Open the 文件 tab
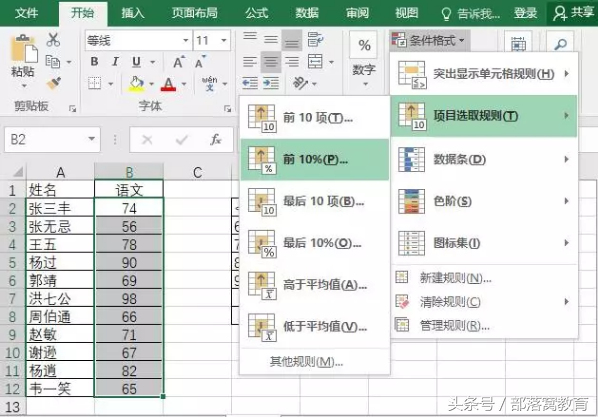Screen dimensions: 598x417 click(26, 13)
